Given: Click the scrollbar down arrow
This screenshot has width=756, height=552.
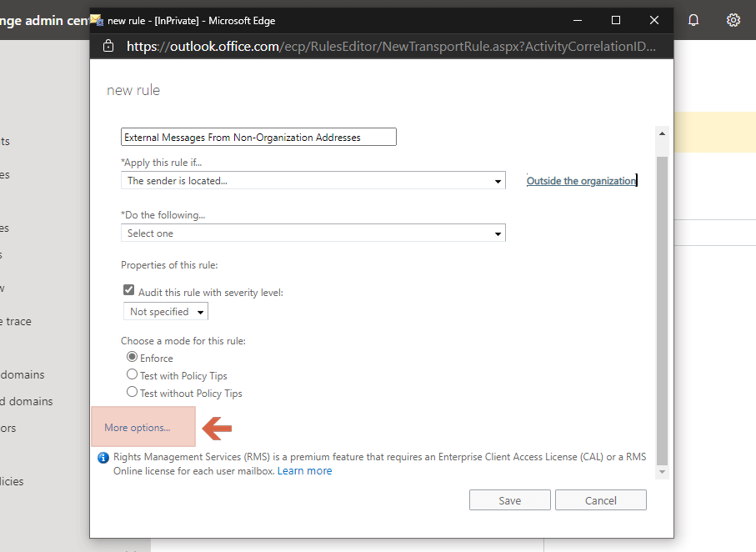Looking at the screenshot, I should (662, 472).
